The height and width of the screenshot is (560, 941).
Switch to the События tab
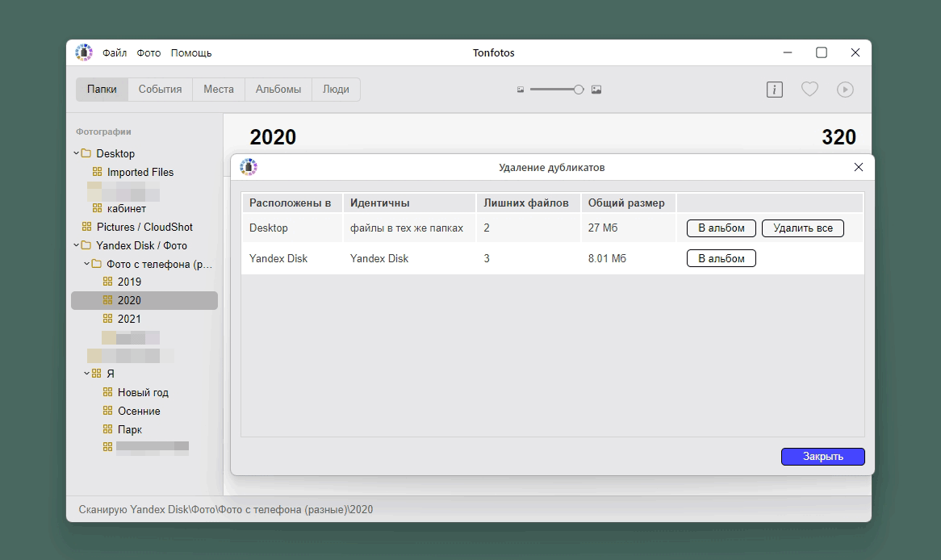click(160, 90)
